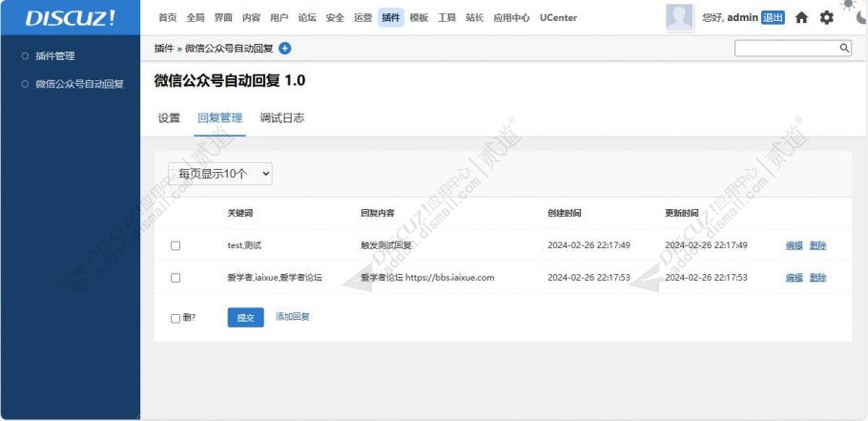Click the admin avatar image

[679, 18]
